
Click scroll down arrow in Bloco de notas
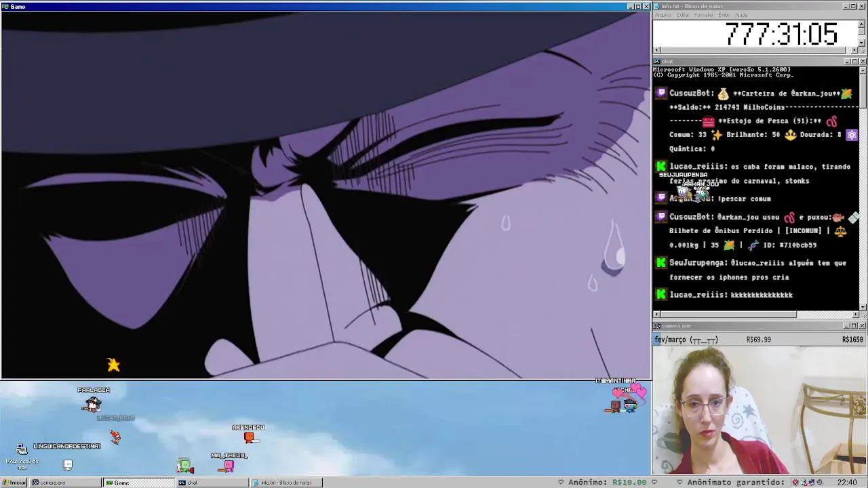pyautogui.click(x=862, y=43)
